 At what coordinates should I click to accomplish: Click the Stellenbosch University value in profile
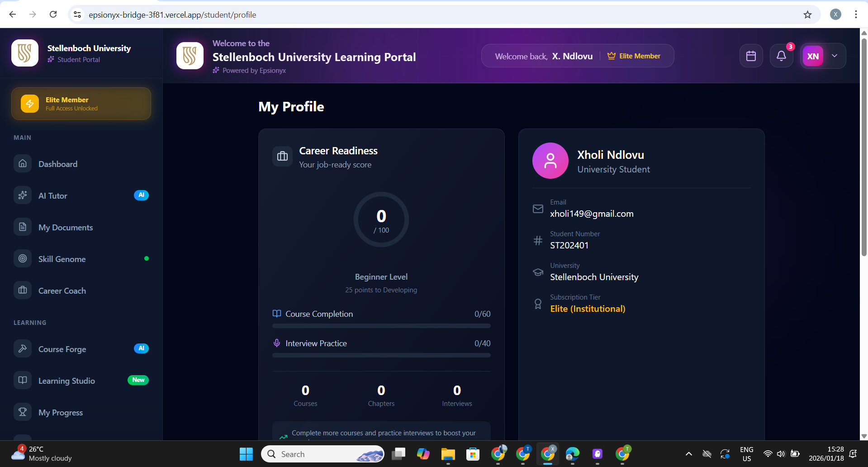pyautogui.click(x=594, y=277)
